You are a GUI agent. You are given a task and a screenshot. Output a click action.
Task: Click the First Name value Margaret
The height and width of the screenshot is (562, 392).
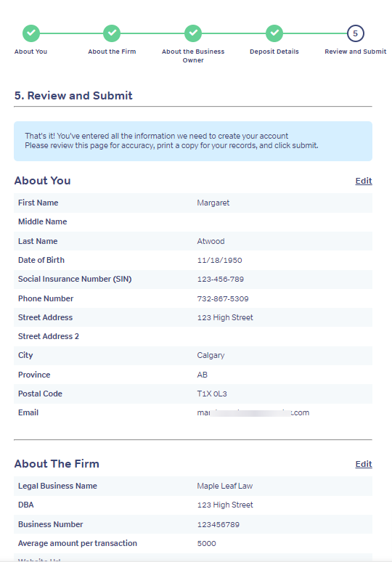tap(213, 203)
